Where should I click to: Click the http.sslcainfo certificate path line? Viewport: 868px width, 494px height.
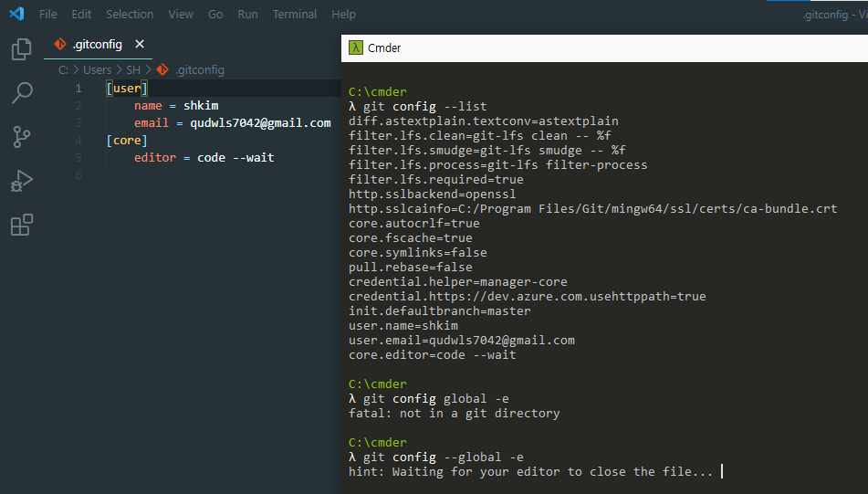point(593,209)
